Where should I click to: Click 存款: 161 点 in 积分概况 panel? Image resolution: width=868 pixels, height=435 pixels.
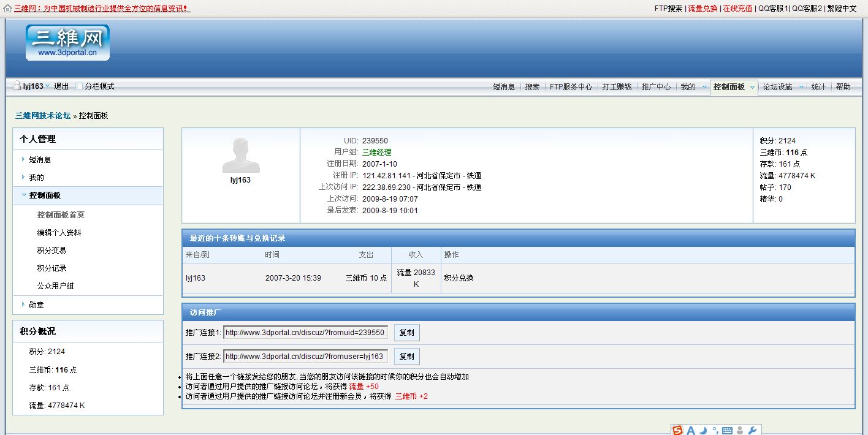point(49,388)
